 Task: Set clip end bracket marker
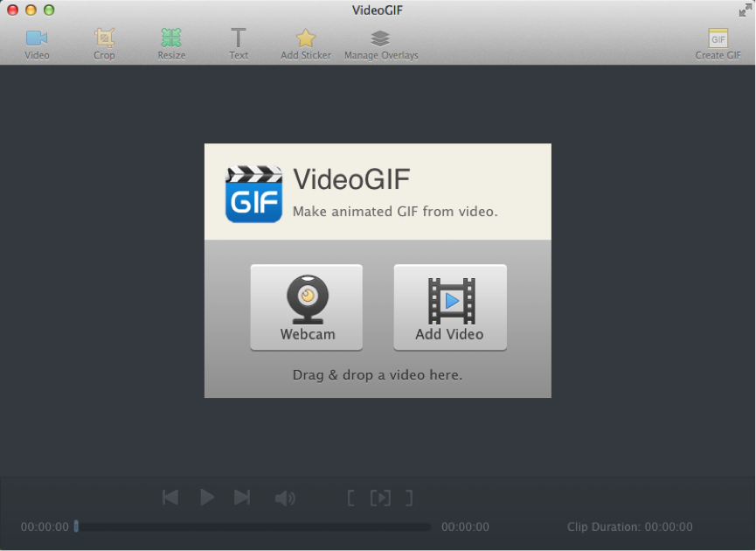(408, 499)
